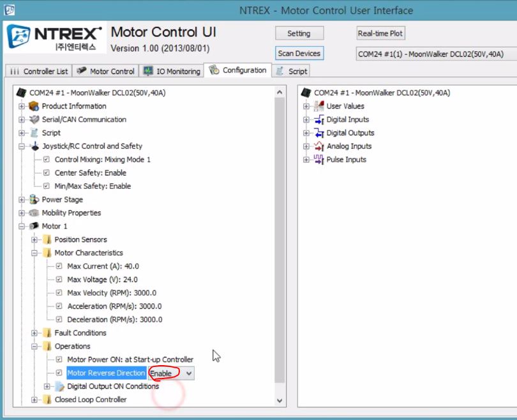Open the COM24 #1(1) device selector combo

(436, 54)
